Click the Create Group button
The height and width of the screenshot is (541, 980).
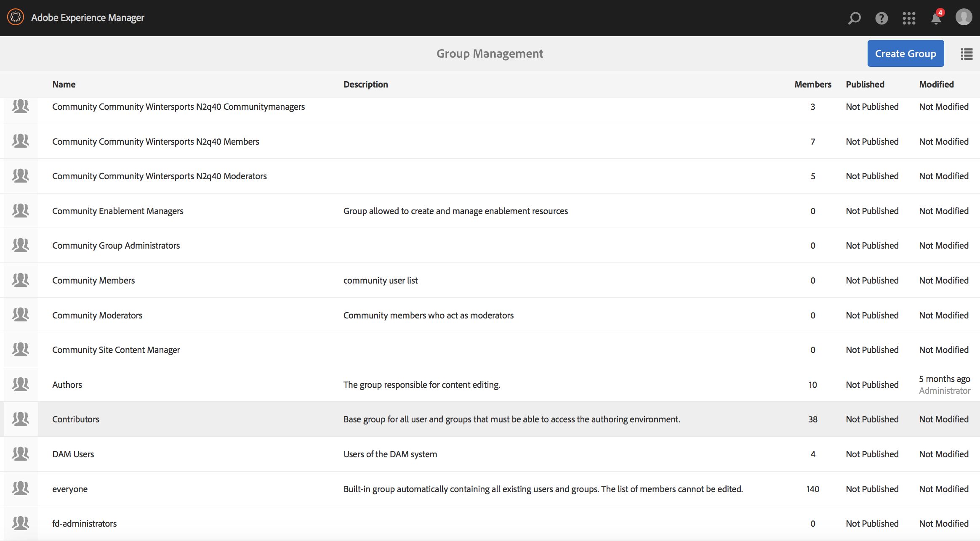point(905,53)
